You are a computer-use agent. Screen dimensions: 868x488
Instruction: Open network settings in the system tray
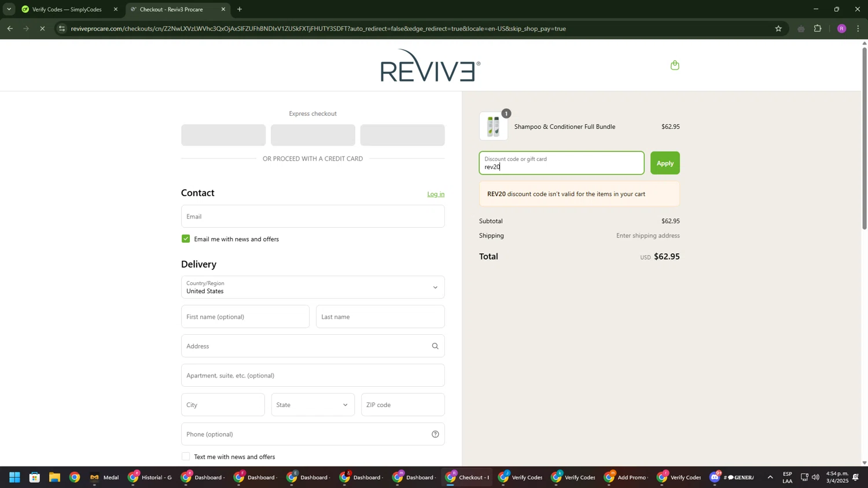pos(804,478)
